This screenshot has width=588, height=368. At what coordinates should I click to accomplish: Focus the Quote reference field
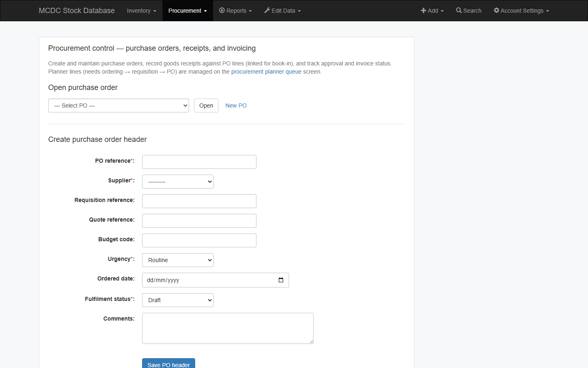point(199,221)
